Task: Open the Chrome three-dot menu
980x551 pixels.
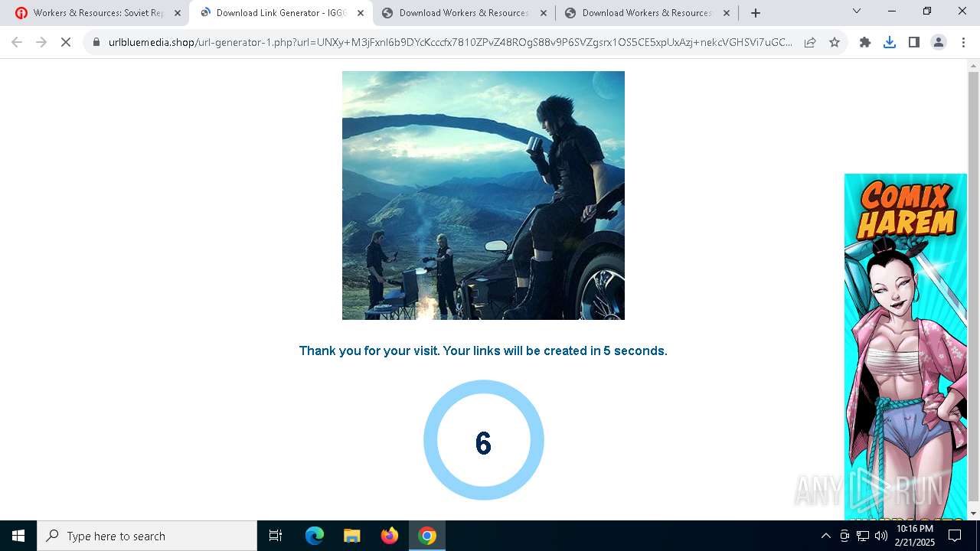Action: coord(963,43)
